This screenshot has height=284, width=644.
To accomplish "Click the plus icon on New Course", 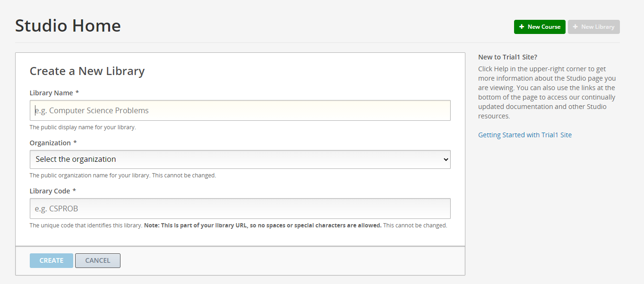I will [x=522, y=27].
